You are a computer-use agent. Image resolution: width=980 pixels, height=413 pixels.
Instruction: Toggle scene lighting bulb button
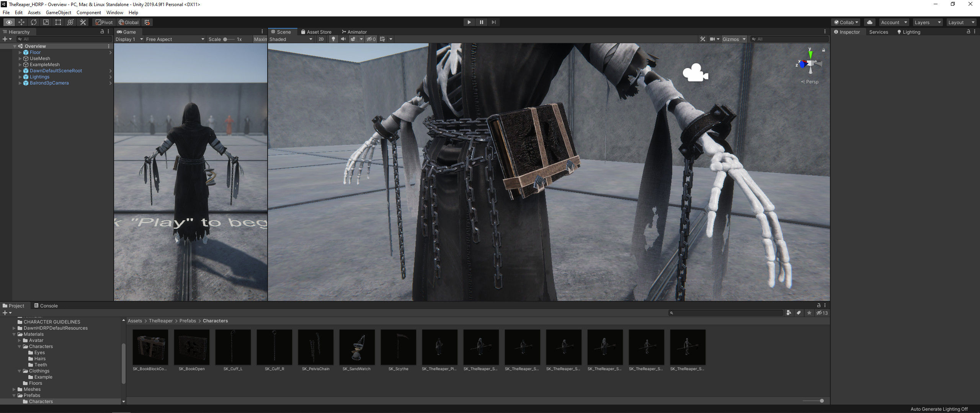click(333, 39)
